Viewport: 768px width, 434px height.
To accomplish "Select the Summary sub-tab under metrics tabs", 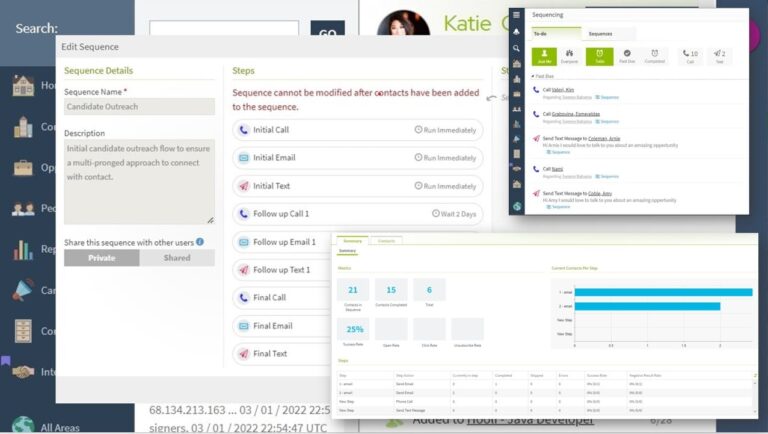I will tap(347, 251).
